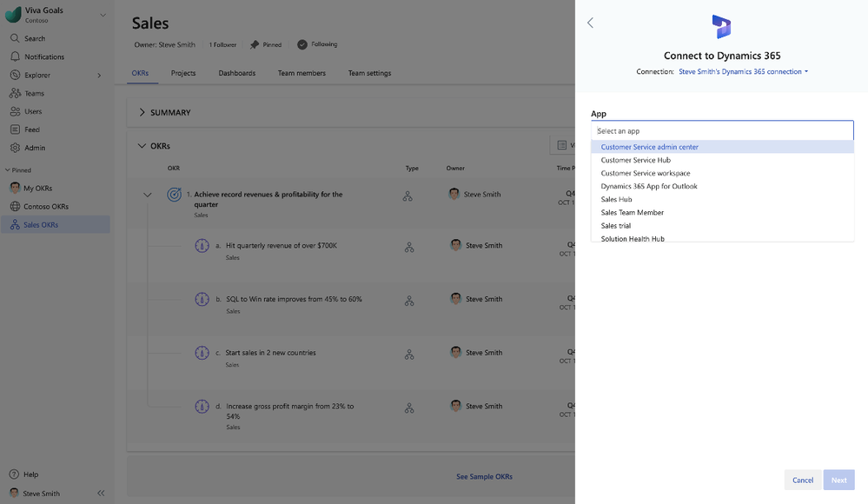
Task: Open Help in the sidebar
Action: 30,474
